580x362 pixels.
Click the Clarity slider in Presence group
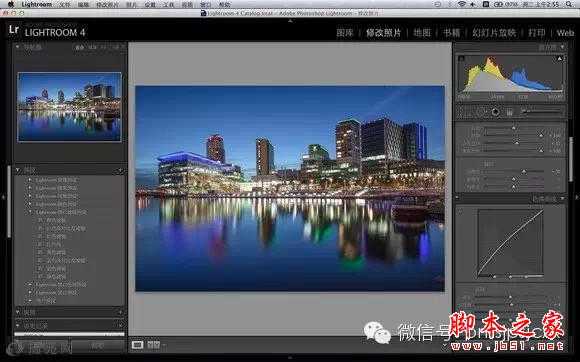coord(514,172)
